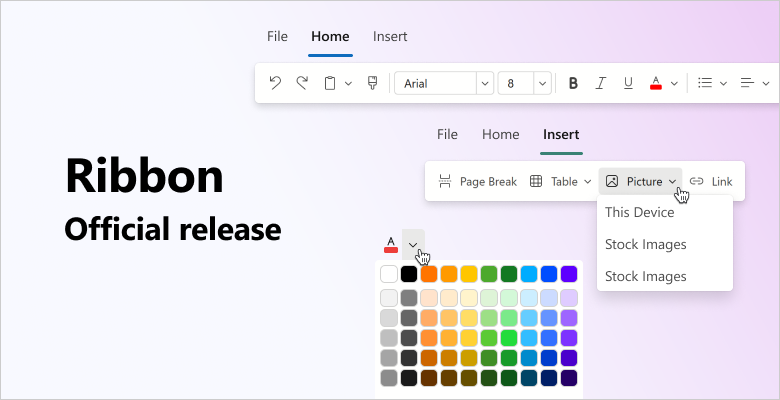Toggle Italic formatting

coord(601,83)
